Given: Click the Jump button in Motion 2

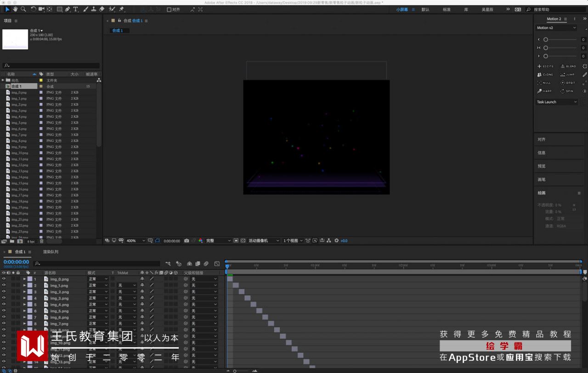Looking at the screenshot, I should (x=568, y=74).
